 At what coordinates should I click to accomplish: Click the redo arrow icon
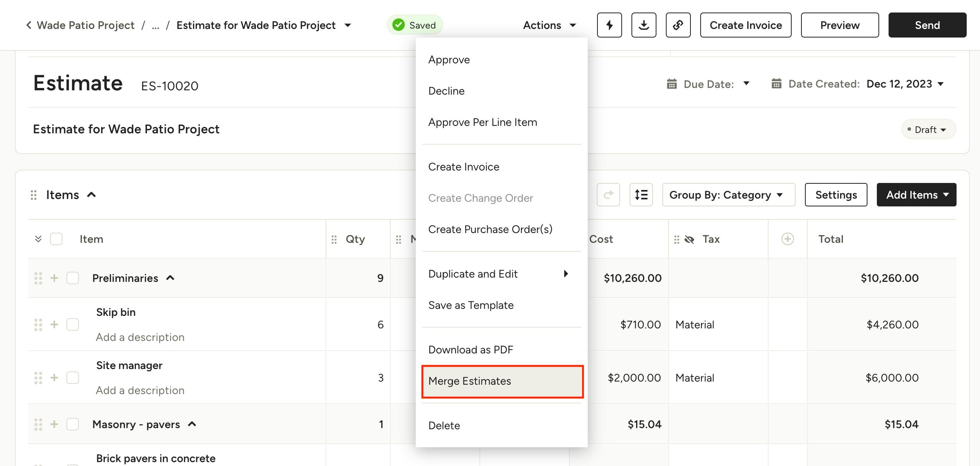608,195
